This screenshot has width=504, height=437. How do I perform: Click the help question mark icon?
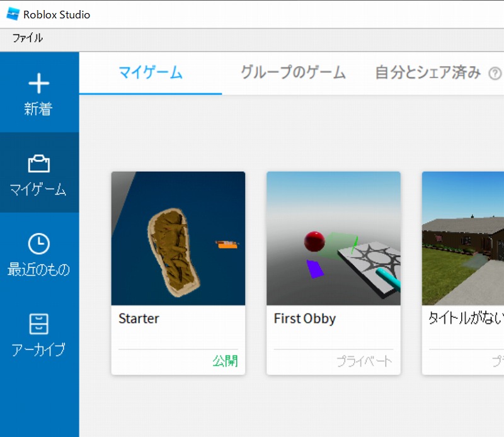click(x=495, y=74)
